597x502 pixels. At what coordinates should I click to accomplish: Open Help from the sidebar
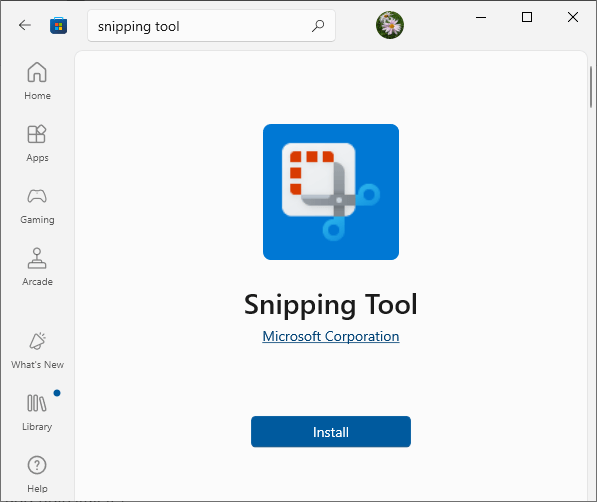(x=37, y=474)
